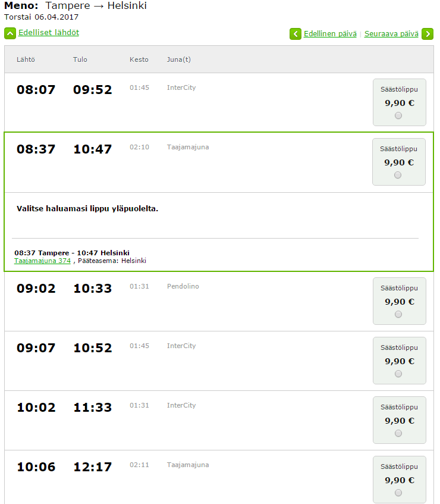
Task: Go to Seuraava päivä
Action: [391, 34]
